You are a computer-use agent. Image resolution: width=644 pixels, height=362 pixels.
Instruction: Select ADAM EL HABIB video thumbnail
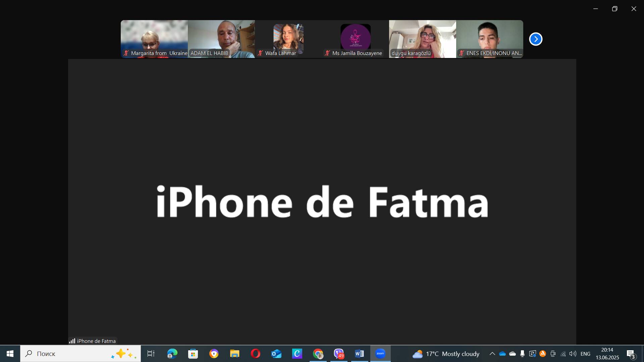click(221, 39)
